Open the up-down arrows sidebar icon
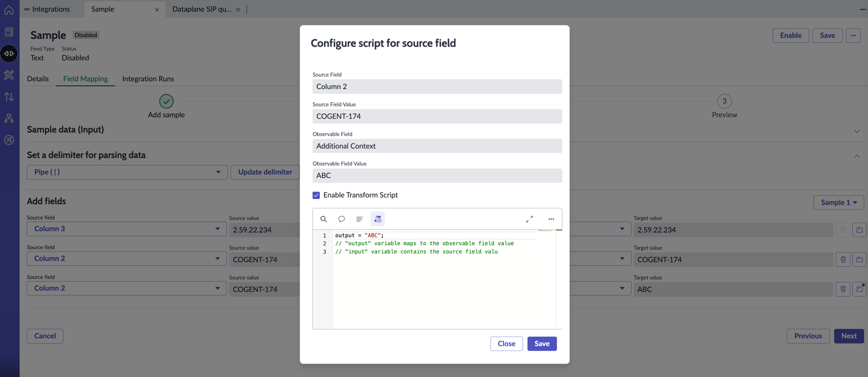 tap(9, 96)
